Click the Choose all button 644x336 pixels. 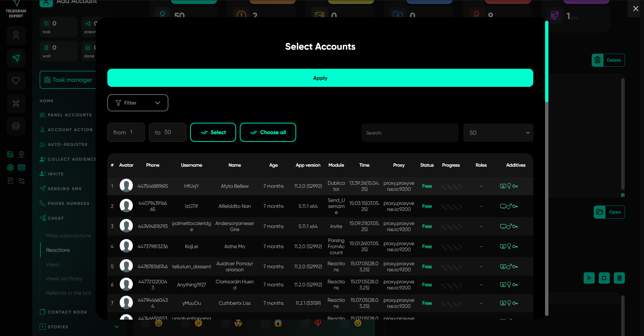click(268, 132)
